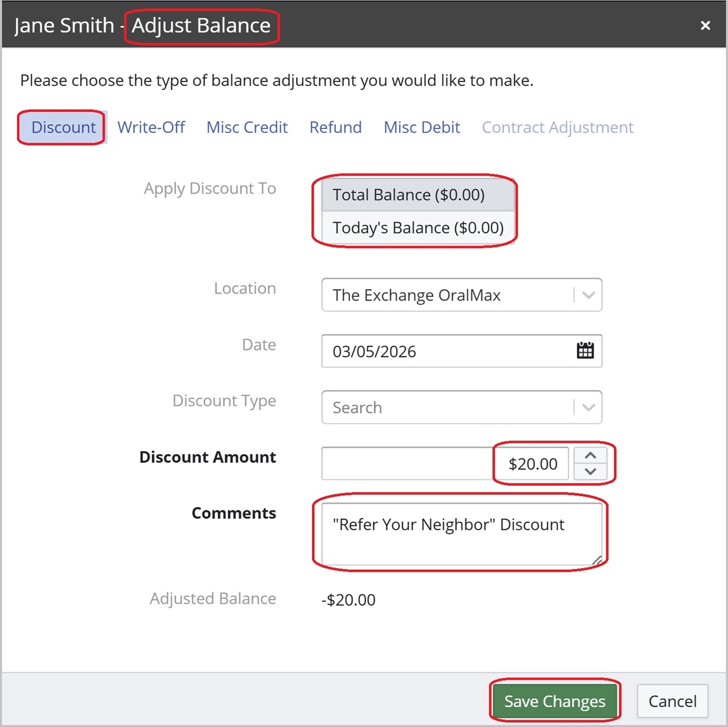Click the Save Changes button

coord(554,701)
